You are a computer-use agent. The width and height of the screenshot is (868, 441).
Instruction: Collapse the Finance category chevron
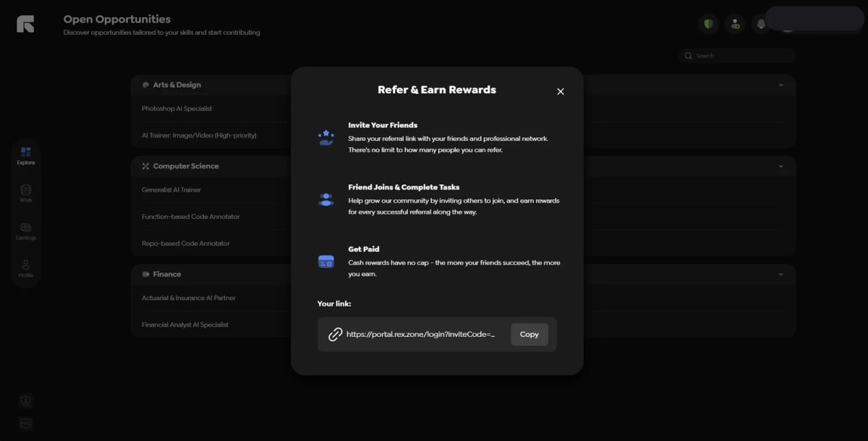click(780, 275)
